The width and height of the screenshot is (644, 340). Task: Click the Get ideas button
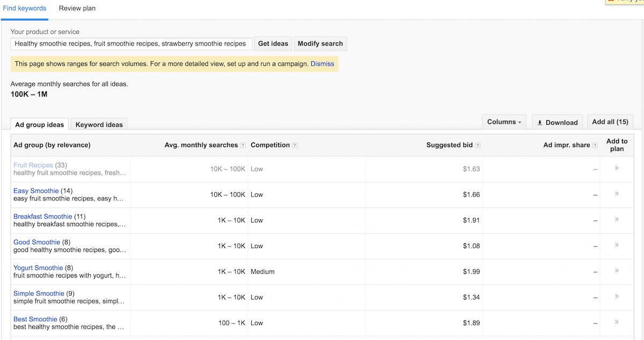[x=273, y=44]
